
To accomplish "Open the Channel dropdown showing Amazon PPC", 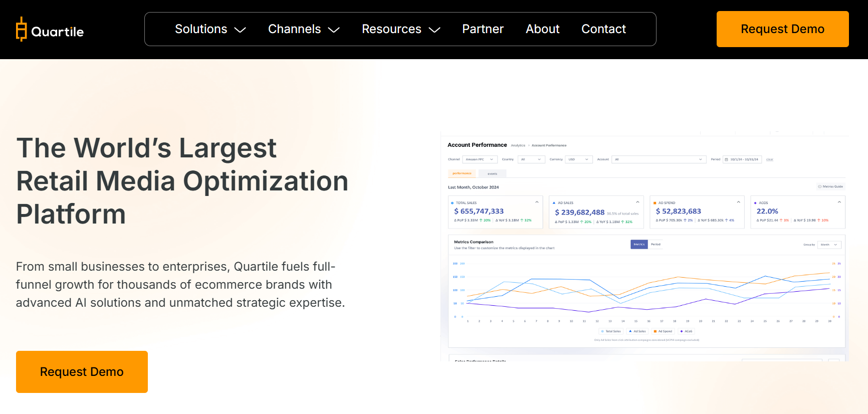I will tap(480, 159).
